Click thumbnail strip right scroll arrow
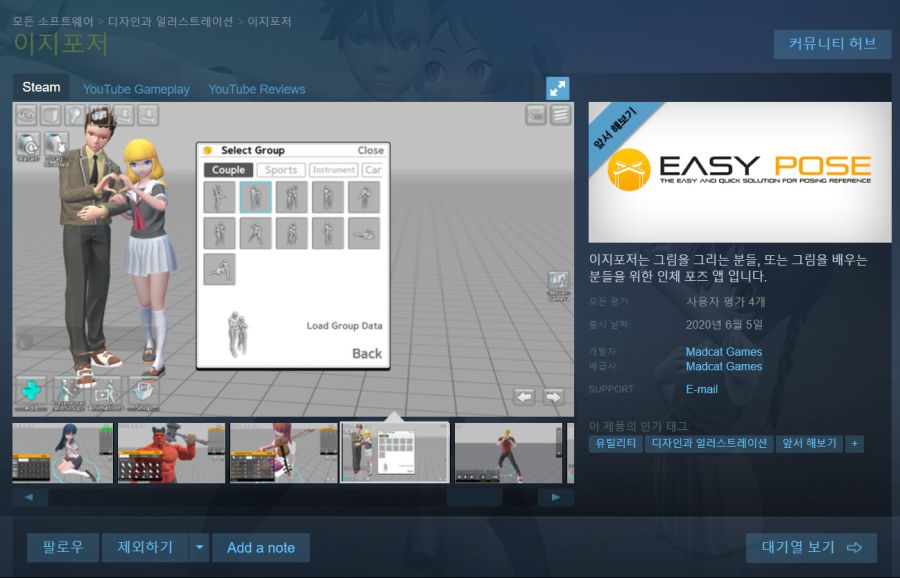The width and height of the screenshot is (900, 578). (556, 497)
